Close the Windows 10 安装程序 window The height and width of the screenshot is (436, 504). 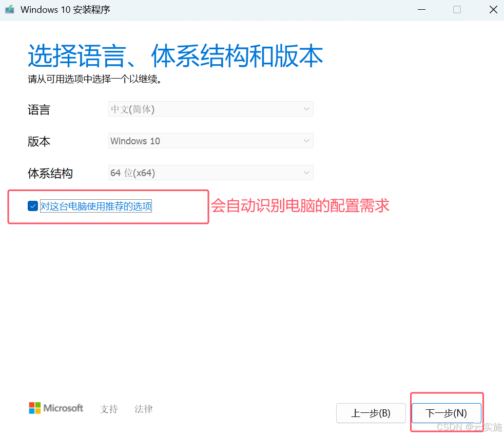point(493,10)
